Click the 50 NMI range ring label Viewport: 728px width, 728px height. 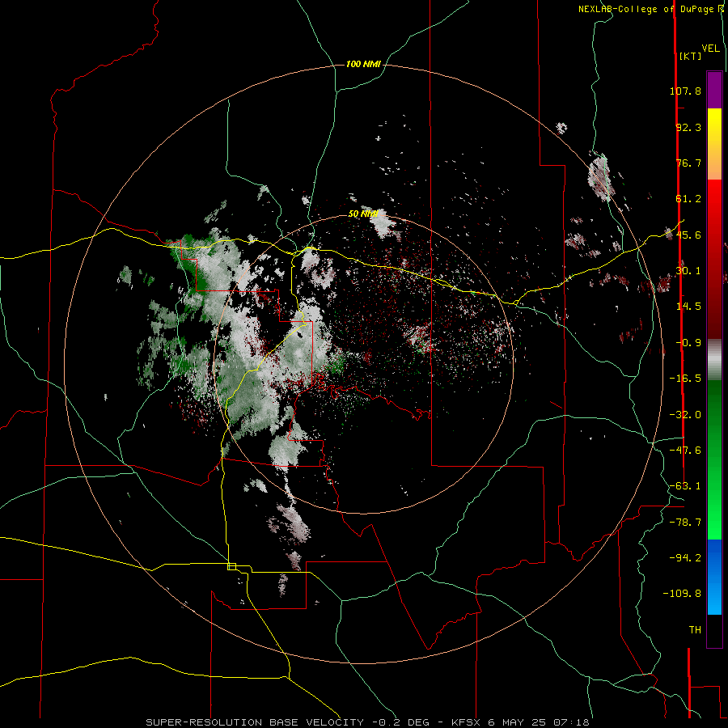tap(363, 214)
